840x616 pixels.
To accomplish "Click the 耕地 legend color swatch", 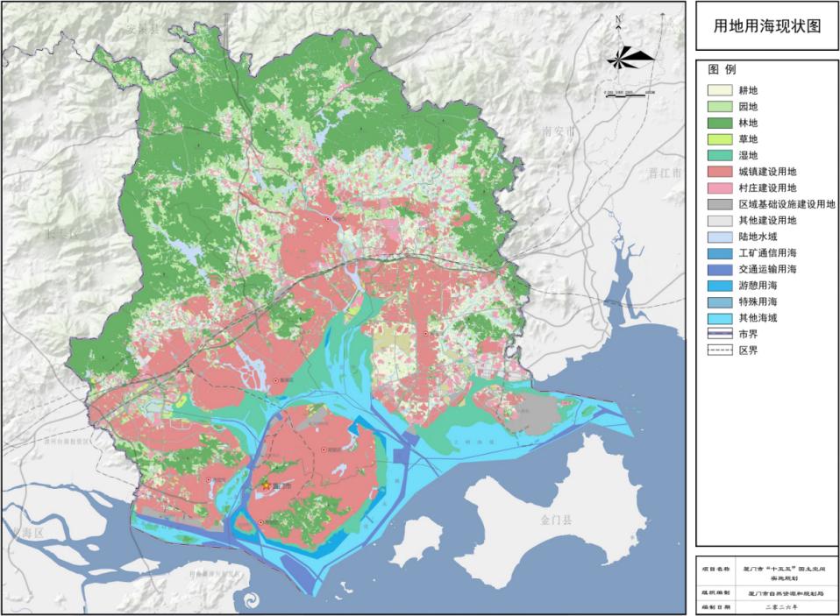I will tap(720, 90).
